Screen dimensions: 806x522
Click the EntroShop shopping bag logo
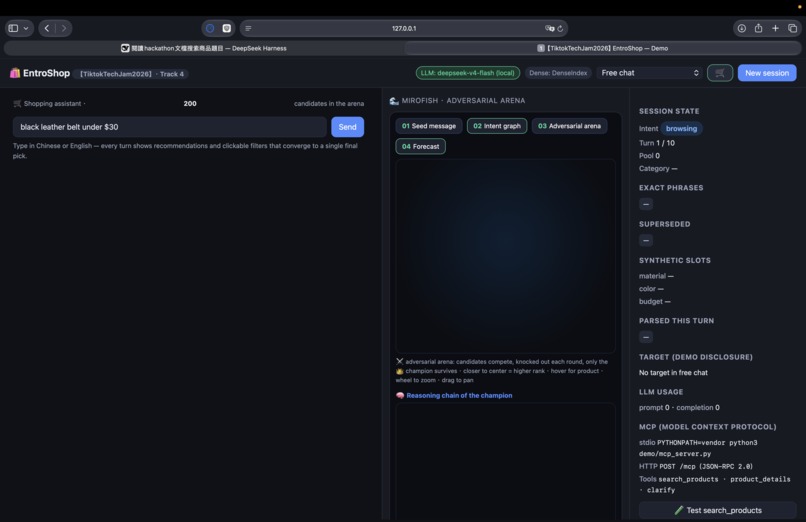click(15, 73)
